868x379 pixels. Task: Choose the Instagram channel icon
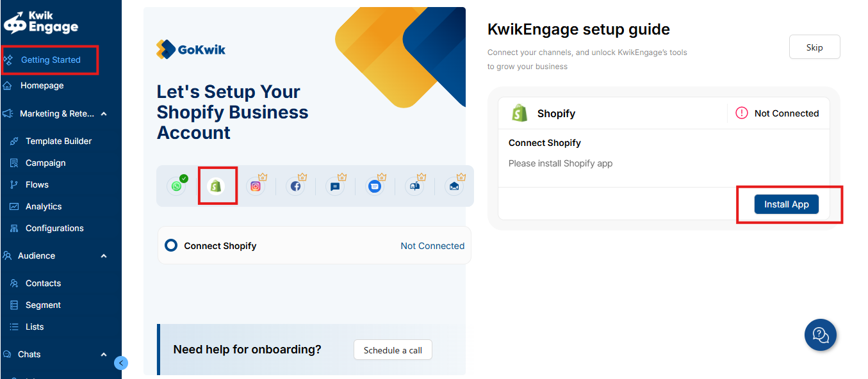point(256,186)
